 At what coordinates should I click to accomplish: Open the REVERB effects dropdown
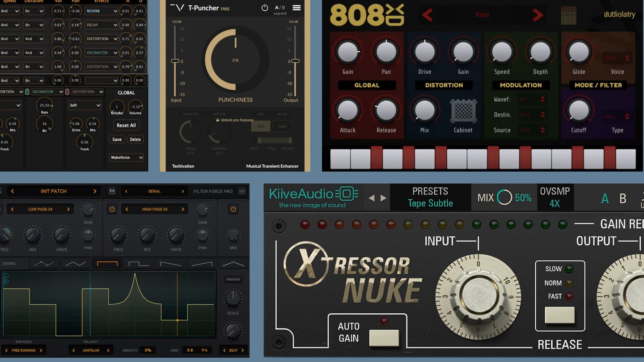(x=102, y=11)
